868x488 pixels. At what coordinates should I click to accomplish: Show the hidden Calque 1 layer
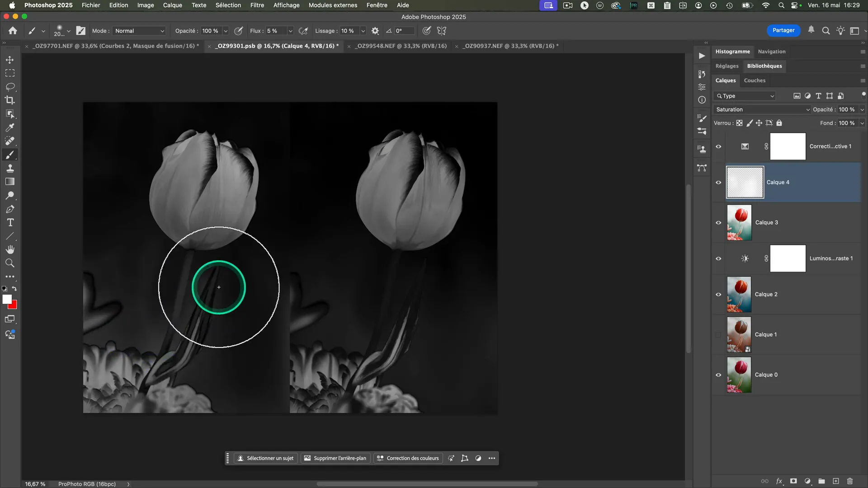(x=718, y=335)
